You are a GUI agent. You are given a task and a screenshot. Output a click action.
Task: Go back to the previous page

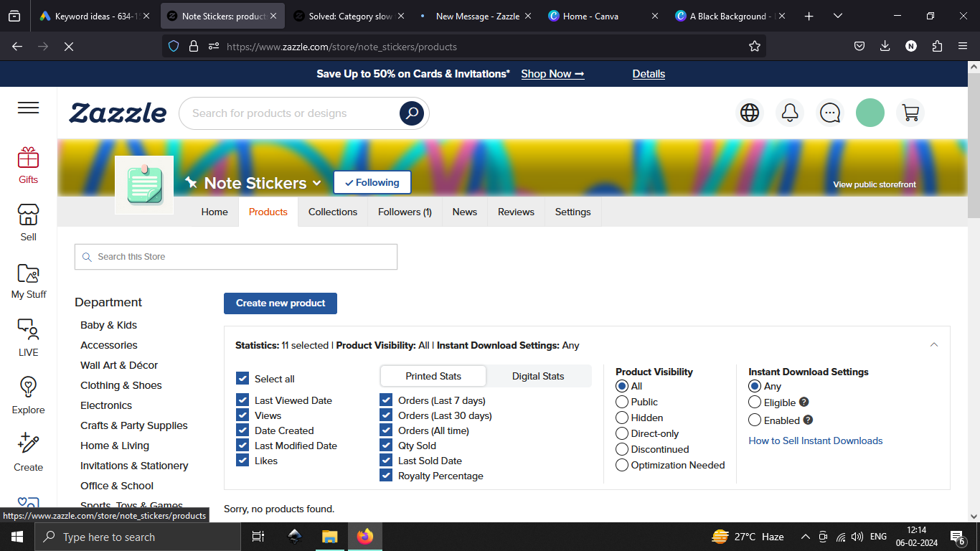(17, 47)
